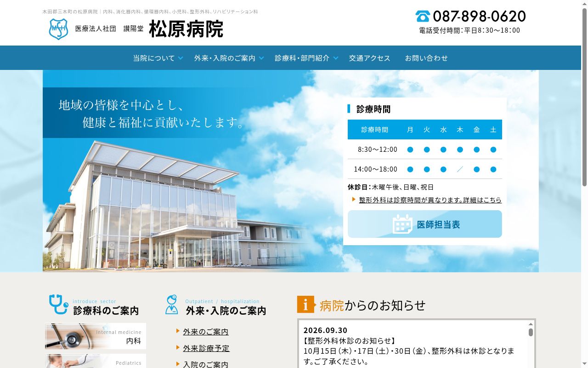The height and width of the screenshot is (368, 588).
Task: Click the 8:30〜12:00 time row label
Action: (378, 149)
